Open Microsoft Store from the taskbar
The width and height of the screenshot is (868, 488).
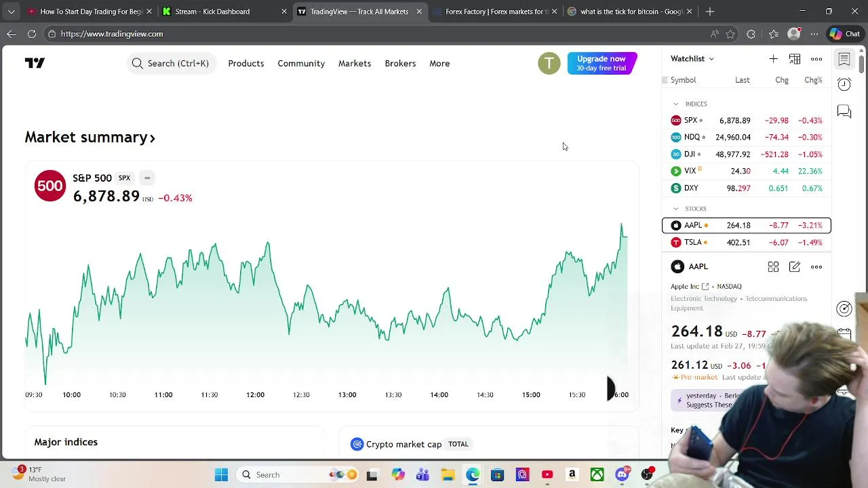click(x=497, y=474)
